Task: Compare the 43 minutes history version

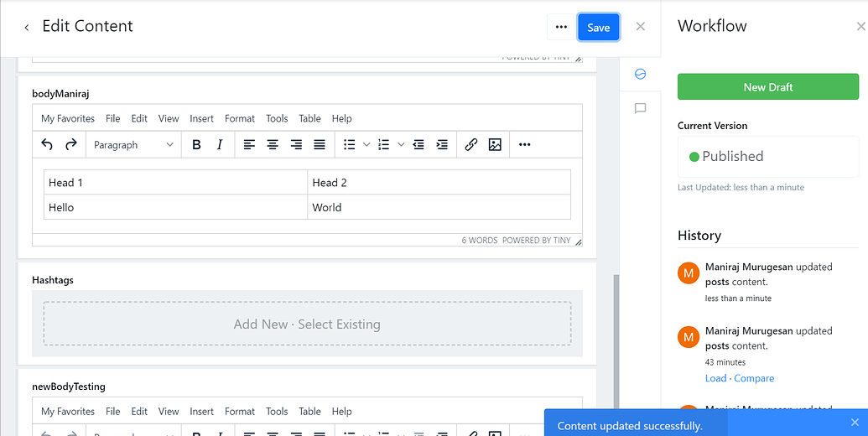Action: pyautogui.click(x=754, y=378)
